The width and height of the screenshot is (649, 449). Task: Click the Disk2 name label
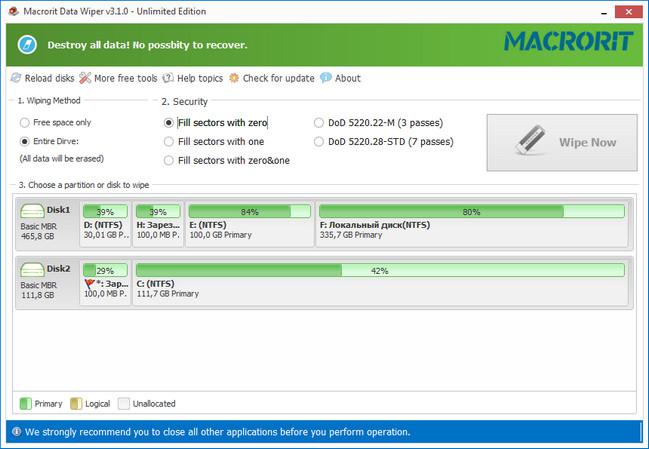(58, 269)
